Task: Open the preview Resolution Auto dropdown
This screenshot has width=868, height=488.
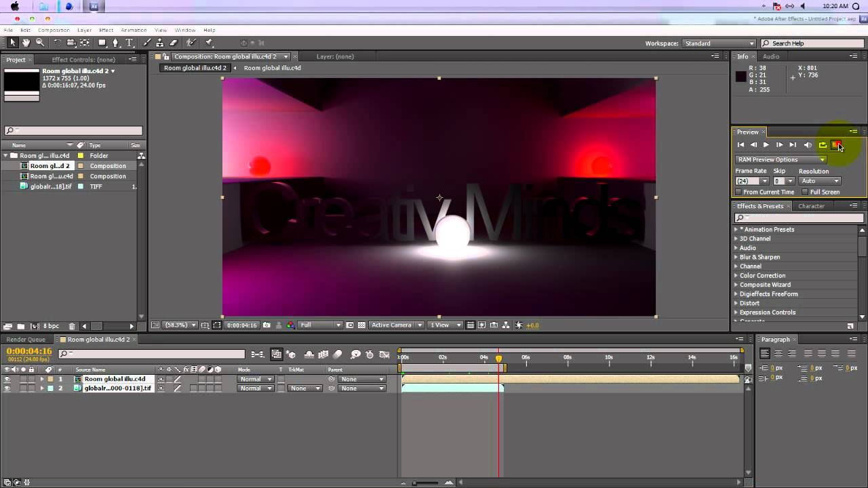Action: pyautogui.click(x=820, y=181)
